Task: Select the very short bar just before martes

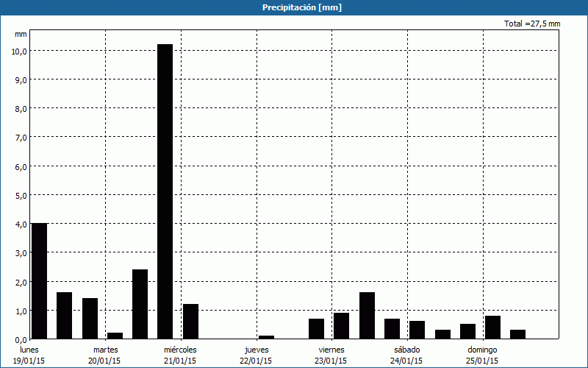Action: (x=115, y=336)
